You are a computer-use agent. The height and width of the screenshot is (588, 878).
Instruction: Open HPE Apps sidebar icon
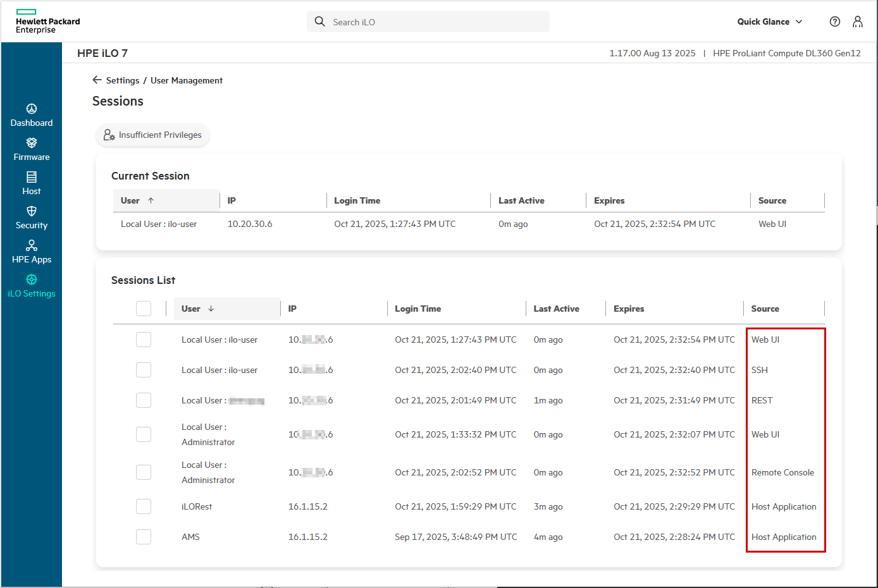pyautogui.click(x=32, y=245)
